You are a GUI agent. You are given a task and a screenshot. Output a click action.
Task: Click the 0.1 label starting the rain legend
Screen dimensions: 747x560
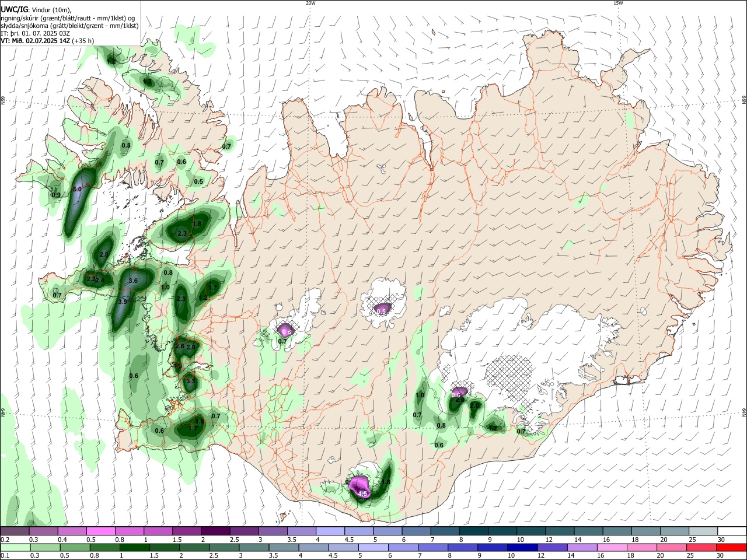click(x=5, y=556)
